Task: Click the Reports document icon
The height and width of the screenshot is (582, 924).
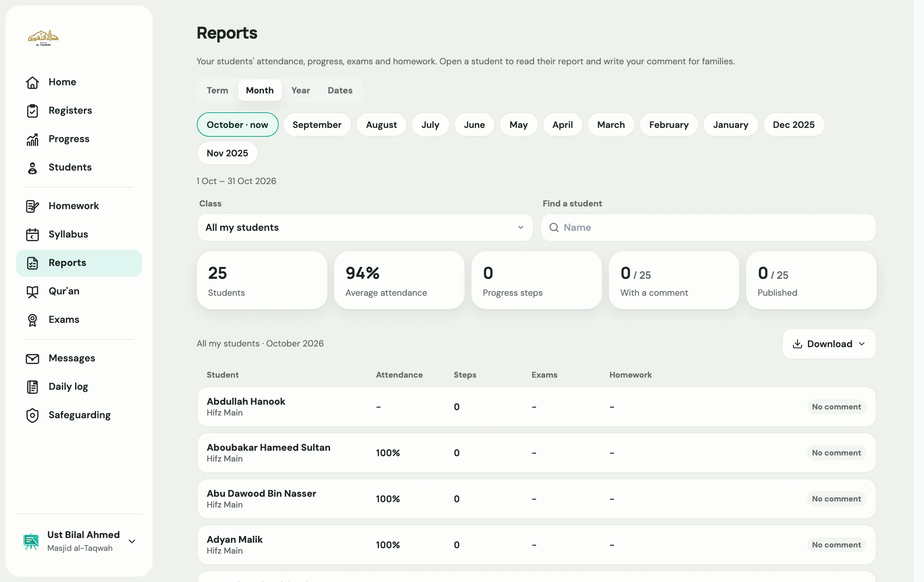Action: 32,263
